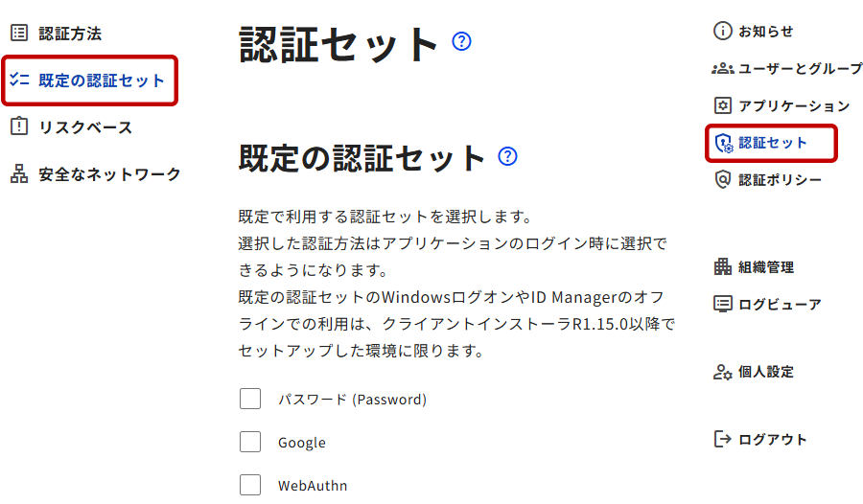The image size is (863, 504).
Task: Check the Google authentication checkbox
Action: (x=250, y=442)
